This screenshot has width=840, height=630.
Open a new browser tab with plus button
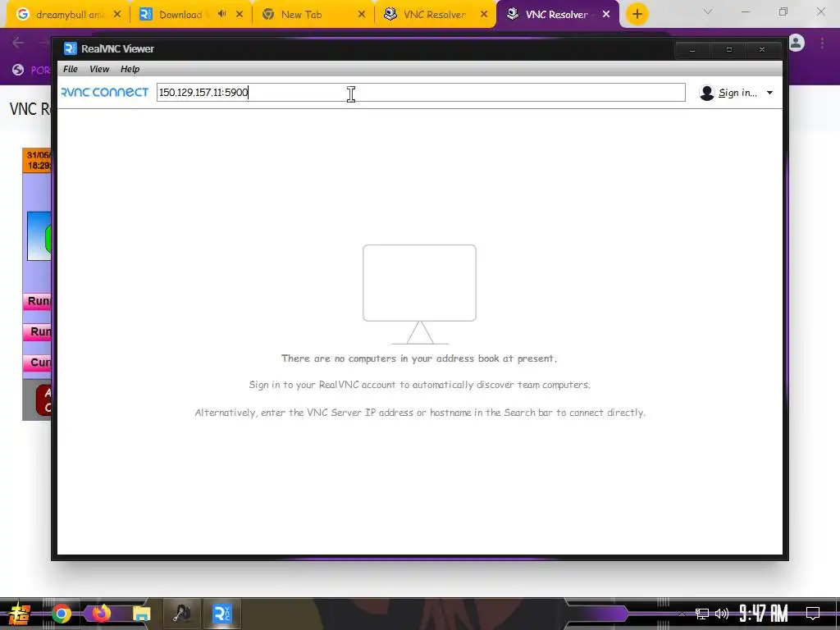pos(637,15)
